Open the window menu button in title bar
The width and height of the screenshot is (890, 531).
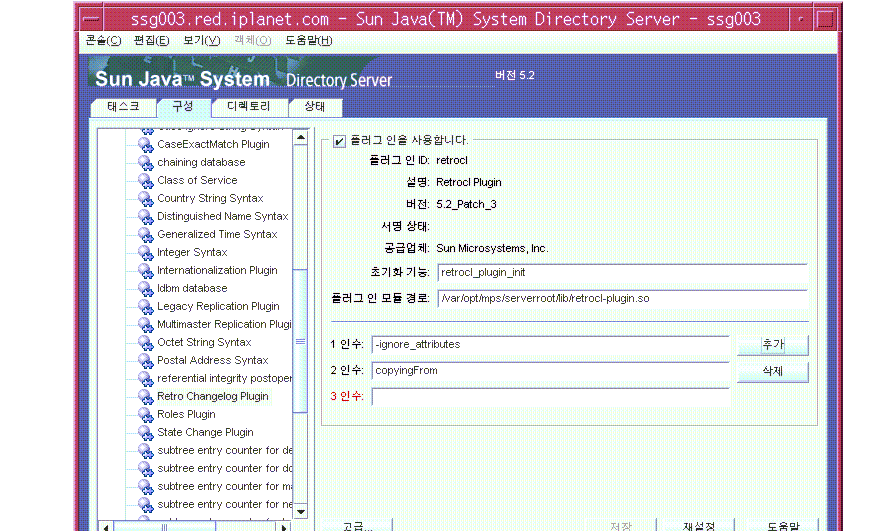(91, 19)
